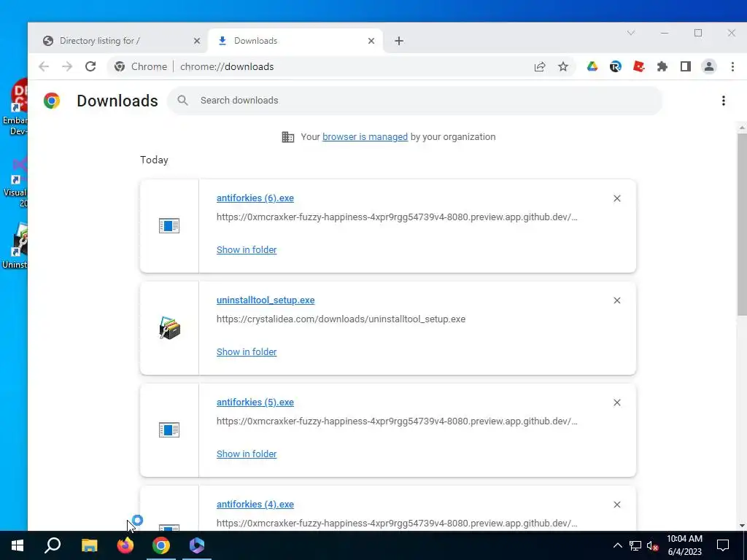This screenshot has height=560, width=747.
Task: Open taskbar search magnifier
Action: [53, 545]
